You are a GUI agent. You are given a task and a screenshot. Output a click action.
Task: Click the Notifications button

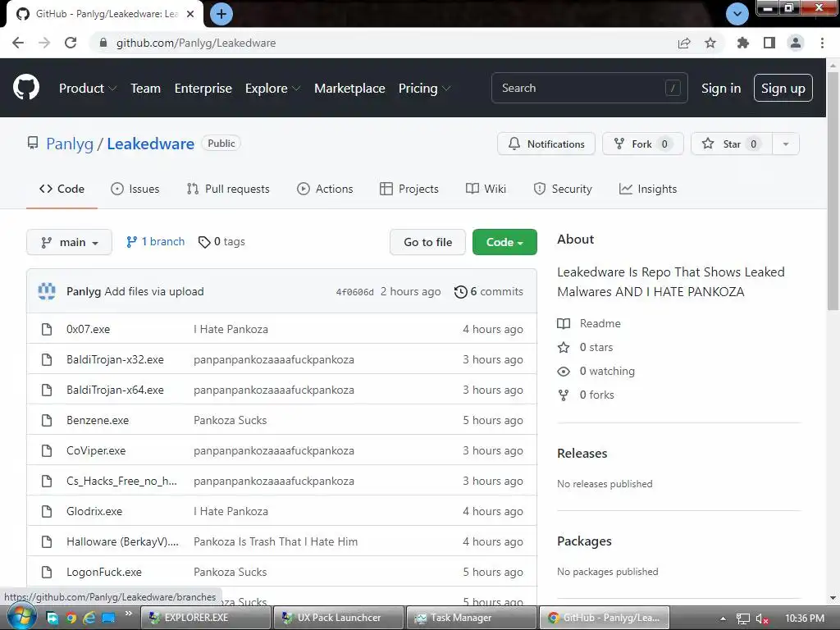pyautogui.click(x=546, y=144)
